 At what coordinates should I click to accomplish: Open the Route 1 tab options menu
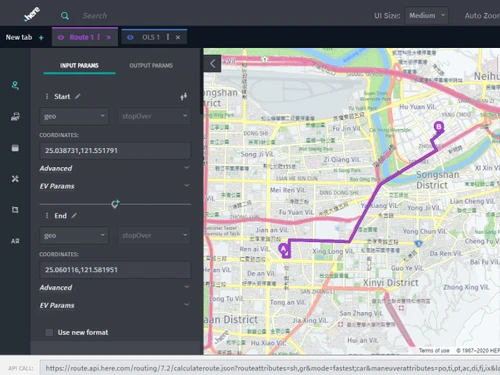coord(99,37)
